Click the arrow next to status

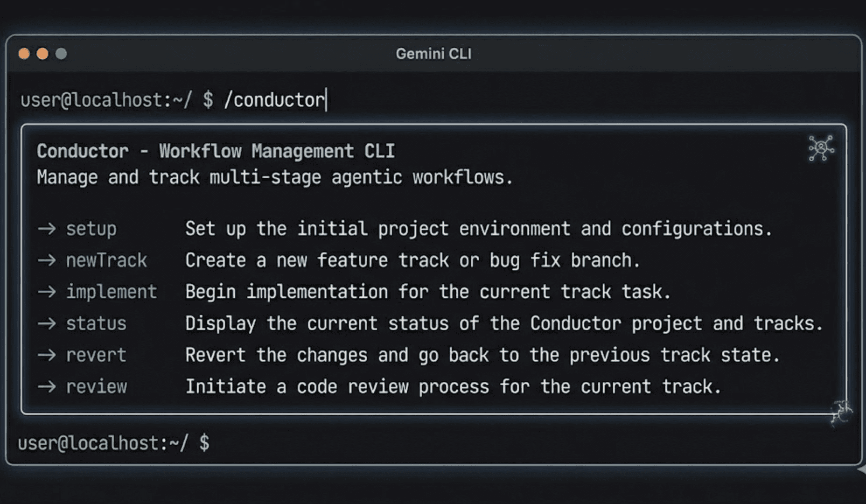tap(47, 323)
